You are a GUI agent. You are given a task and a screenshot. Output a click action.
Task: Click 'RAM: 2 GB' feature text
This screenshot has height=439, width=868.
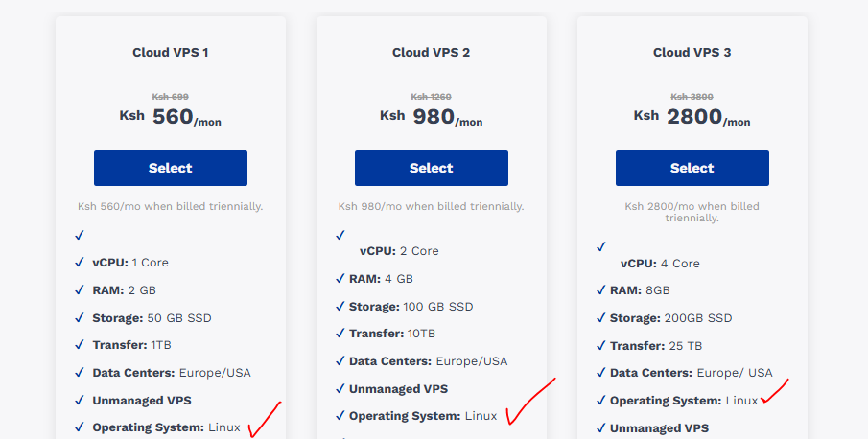point(124,290)
